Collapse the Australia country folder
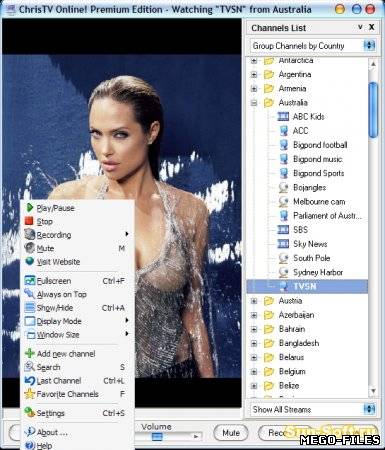Viewport: 385px width, 450px height. tap(254, 103)
